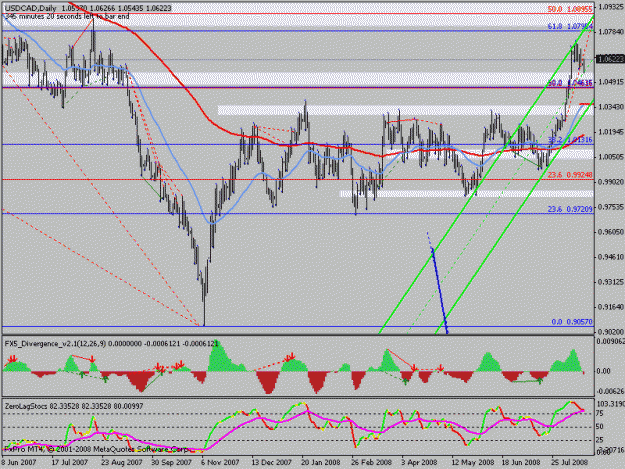Select the thick dark-blue trendline segment
625x469 pixels.
[x=440, y=290]
